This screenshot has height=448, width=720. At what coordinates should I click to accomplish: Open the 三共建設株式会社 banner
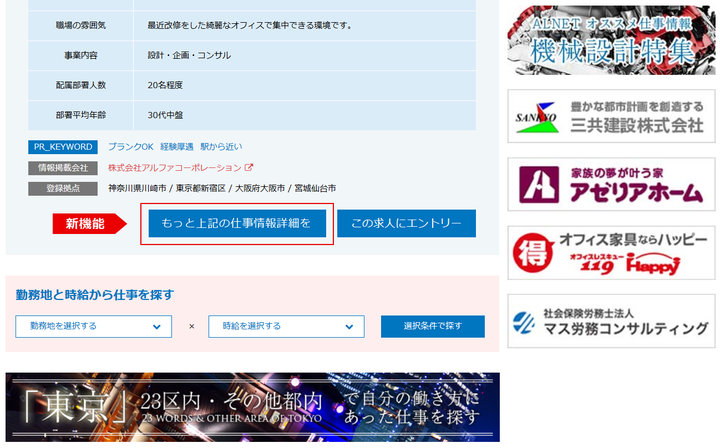coord(611,116)
